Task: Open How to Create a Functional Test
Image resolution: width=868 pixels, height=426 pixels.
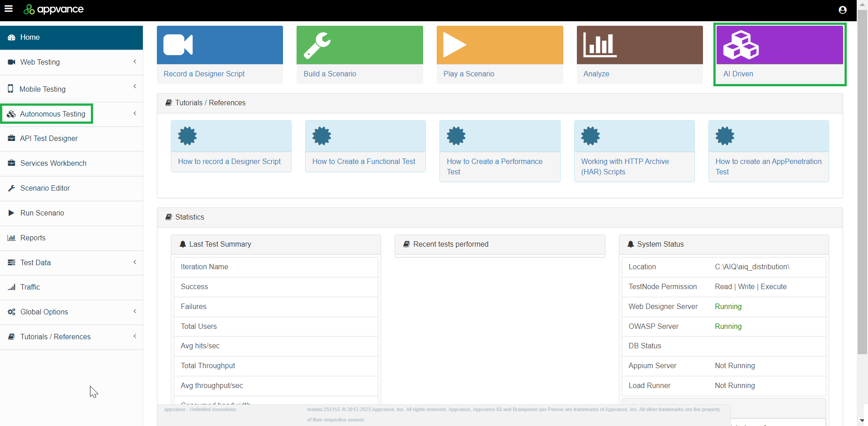Action: (363, 161)
